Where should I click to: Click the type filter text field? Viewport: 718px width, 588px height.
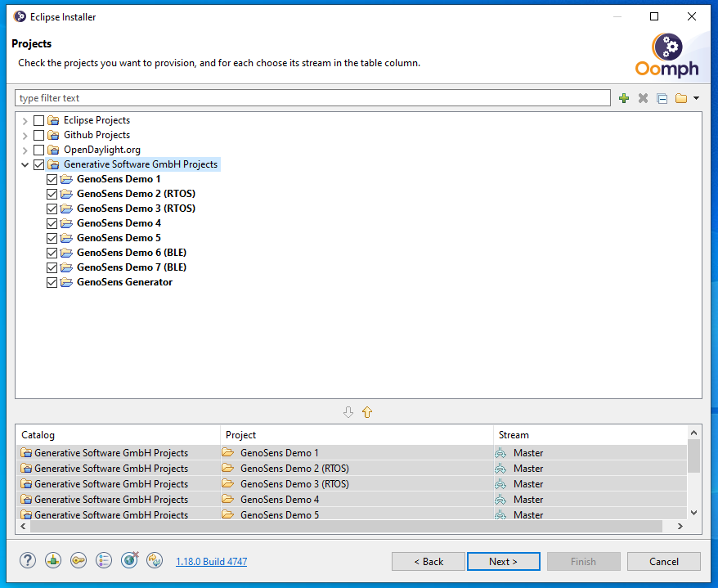coord(312,98)
